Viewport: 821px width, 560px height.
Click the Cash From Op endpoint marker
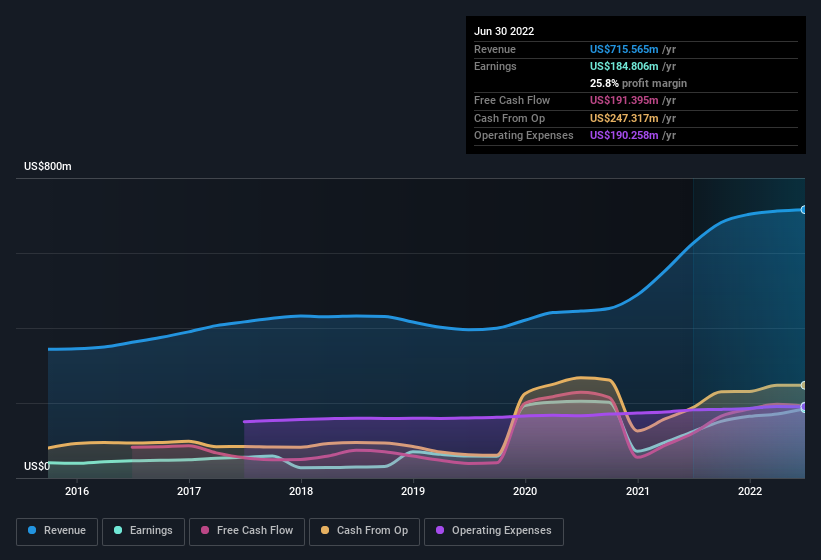click(804, 385)
